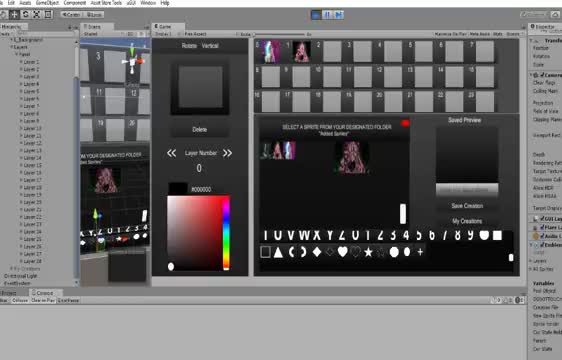Pick the heart shape sprite
The height and width of the screenshot is (360, 562).
343,252
